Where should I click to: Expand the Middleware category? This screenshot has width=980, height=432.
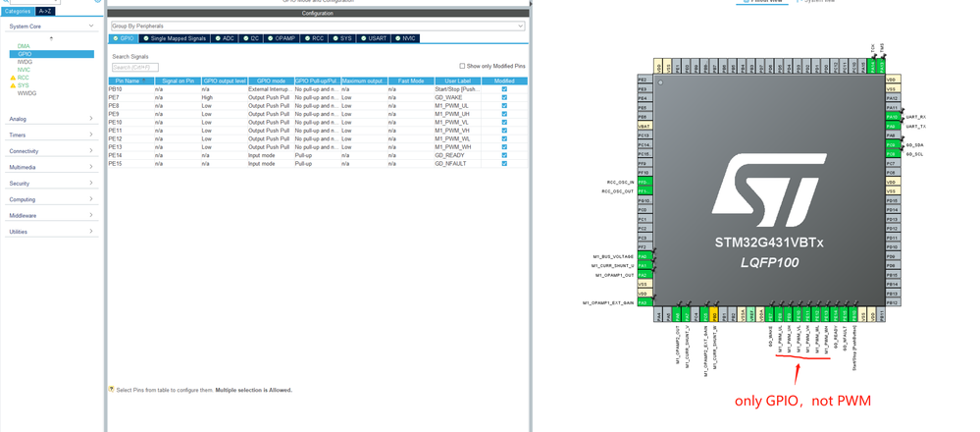pyautogui.click(x=91, y=216)
